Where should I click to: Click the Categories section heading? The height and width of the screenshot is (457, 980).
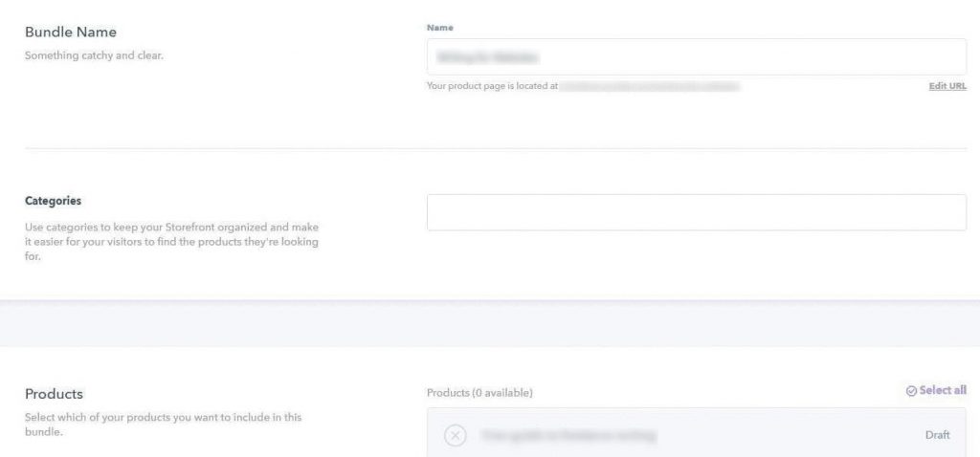click(54, 201)
